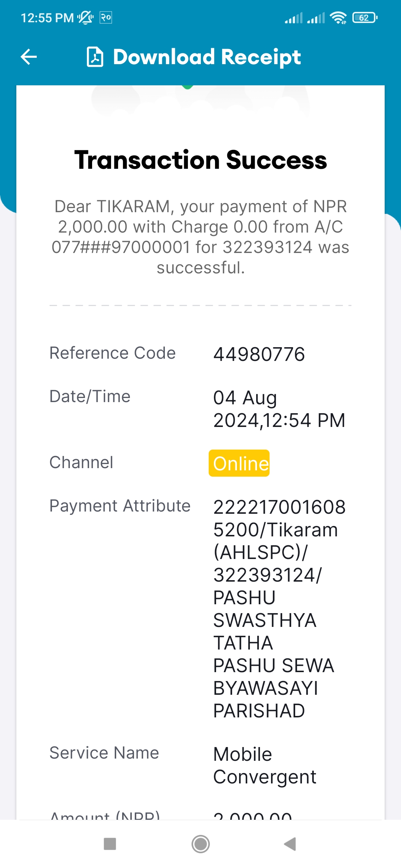Tap the battery indicator icon
The width and height of the screenshot is (401, 868).
tap(365, 17)
